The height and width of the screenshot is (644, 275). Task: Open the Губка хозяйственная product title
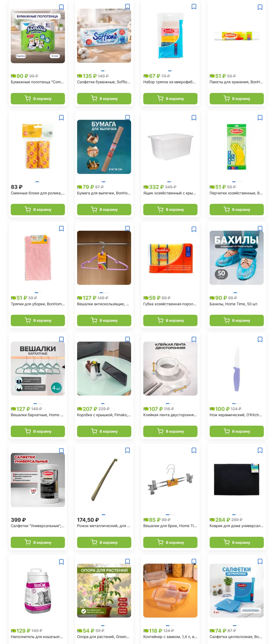(170, 304)
